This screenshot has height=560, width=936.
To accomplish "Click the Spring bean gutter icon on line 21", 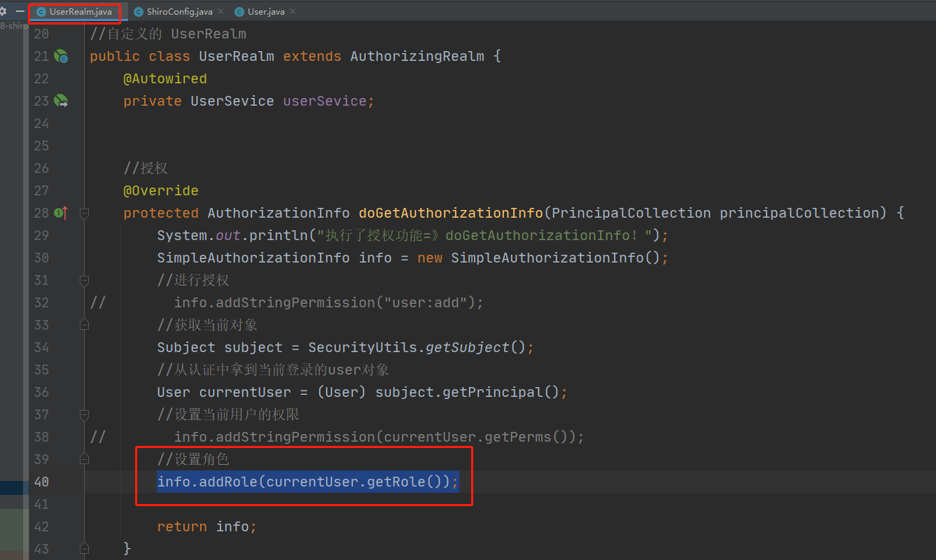I will coord(61,56).
